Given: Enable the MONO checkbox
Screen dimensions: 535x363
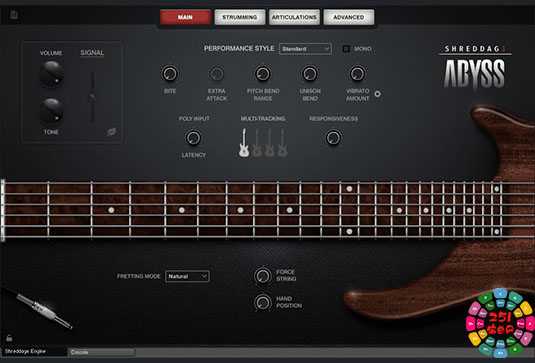Looking at the screenshot, I should pos(346,49).
